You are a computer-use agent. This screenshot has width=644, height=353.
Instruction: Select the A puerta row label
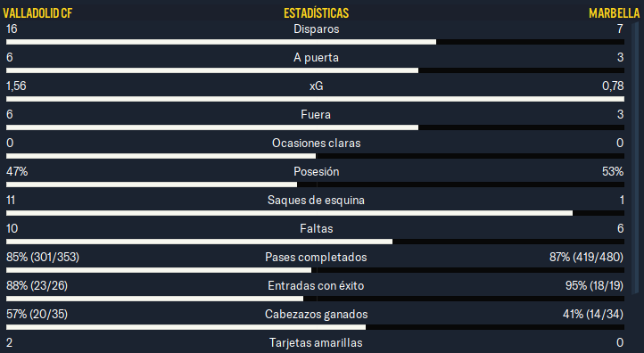tap(317, 57)
